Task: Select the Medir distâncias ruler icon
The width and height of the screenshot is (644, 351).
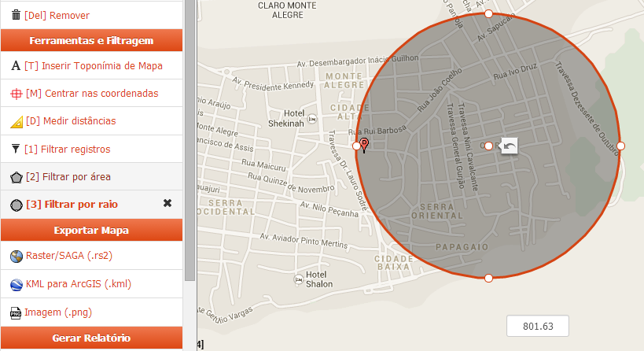Action: tap(16, 122)
